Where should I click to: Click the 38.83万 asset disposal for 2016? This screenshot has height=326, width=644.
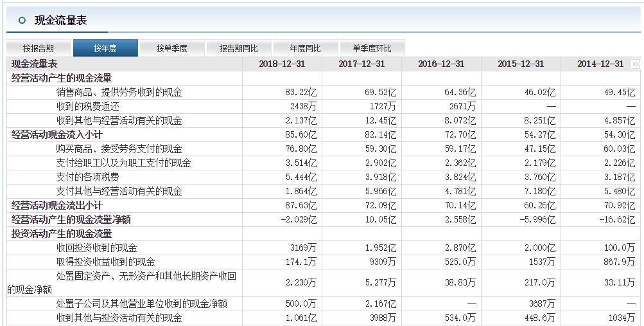460,283
